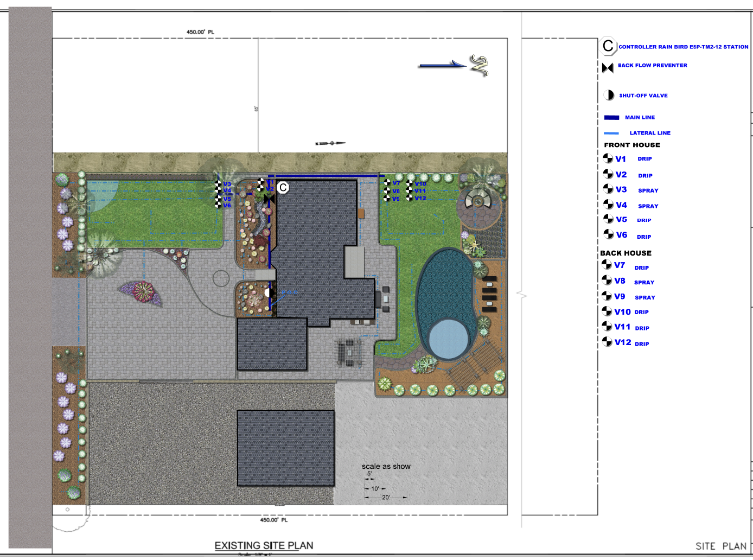Select the controller marker C on the plan
This screenshot has width=753, height=560.
click(283, 187)
